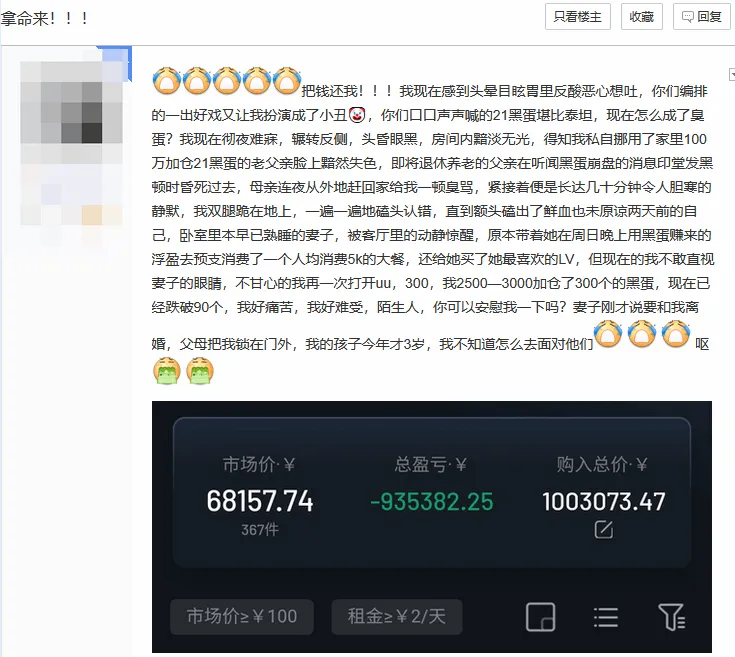Click the 收藏 button
Image resolution: width=735 pixels, height=657 pixels.
pos(642,17)
